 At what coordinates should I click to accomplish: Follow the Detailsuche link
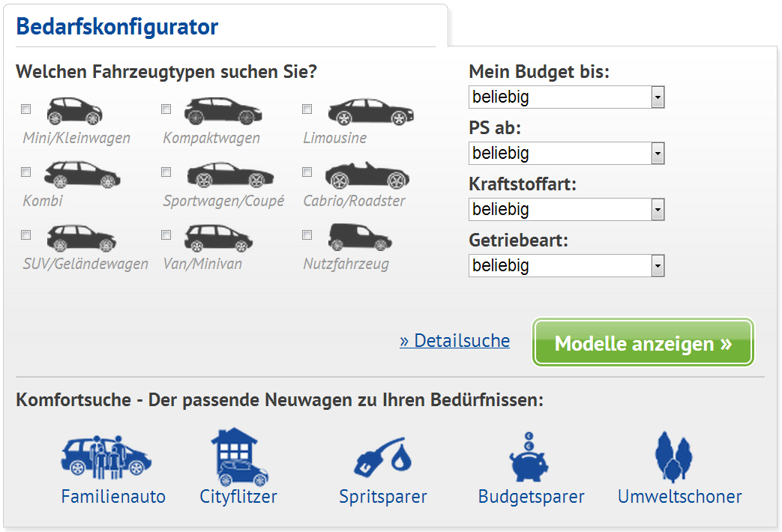[454, 341]
